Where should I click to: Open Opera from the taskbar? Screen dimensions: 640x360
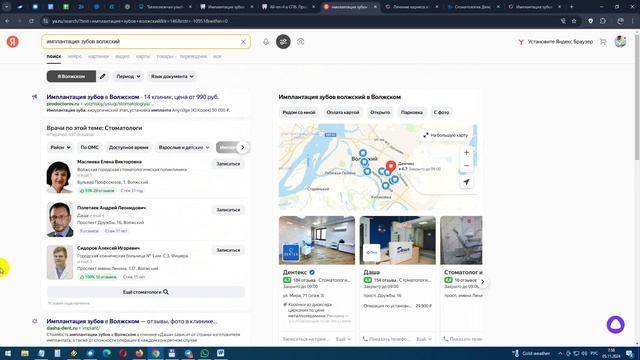point(123,353)
